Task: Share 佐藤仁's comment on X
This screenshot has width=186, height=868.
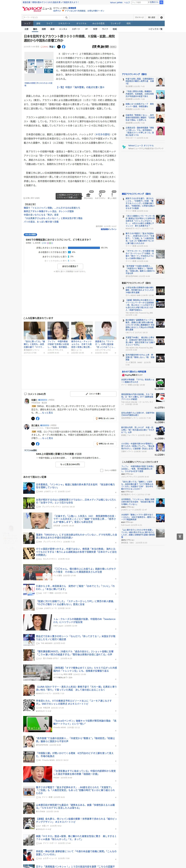Action: pyautogui.click(x=33, y=419)
